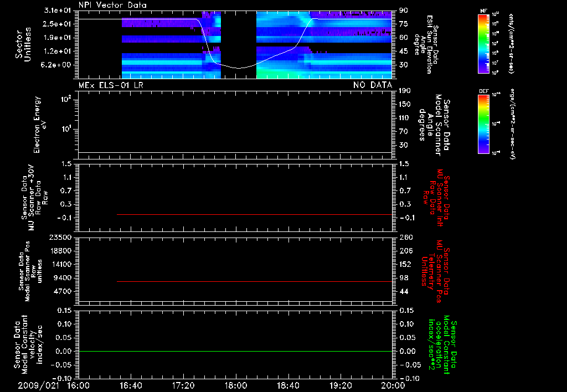
Task: Click the 206 telemetry position tick
Action: 405,251
